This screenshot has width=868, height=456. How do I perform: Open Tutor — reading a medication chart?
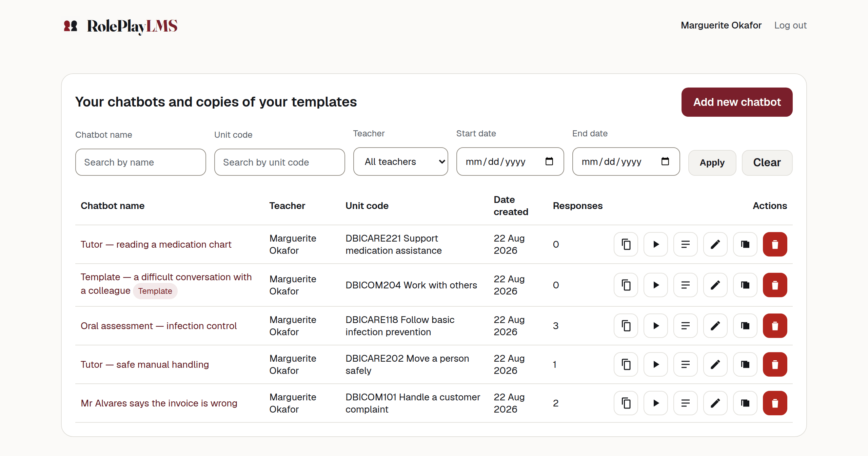156,244
